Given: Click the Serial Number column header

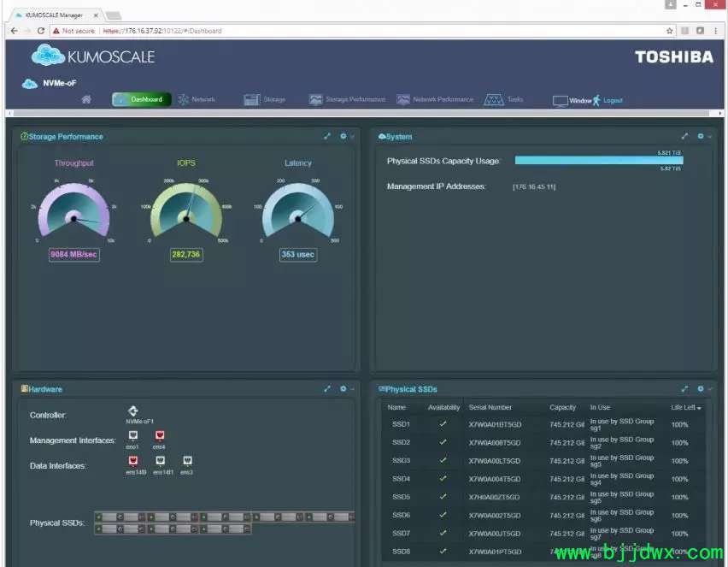Looking at the screenshot, I should click(x=490, y=408).
